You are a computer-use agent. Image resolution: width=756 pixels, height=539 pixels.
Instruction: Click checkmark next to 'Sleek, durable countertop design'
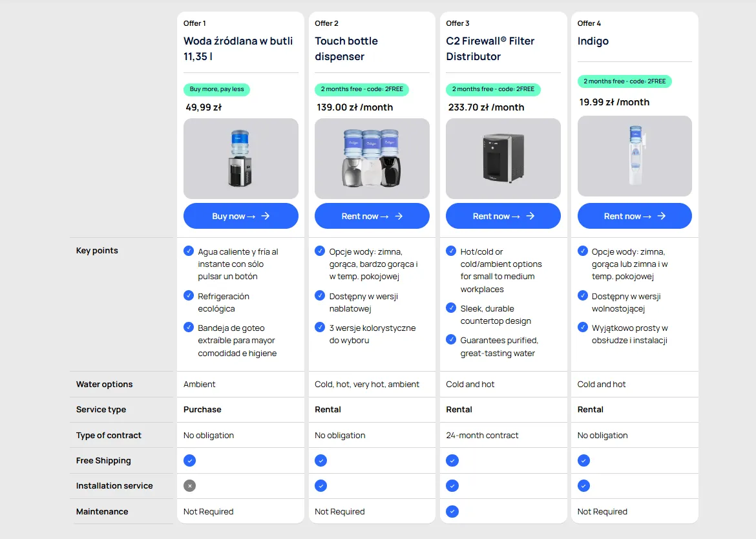pos(451,308)
